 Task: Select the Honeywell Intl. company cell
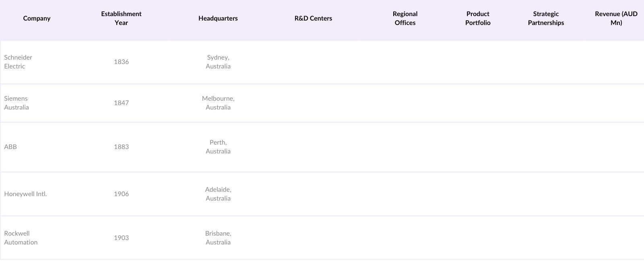click(x=25, y=194)
